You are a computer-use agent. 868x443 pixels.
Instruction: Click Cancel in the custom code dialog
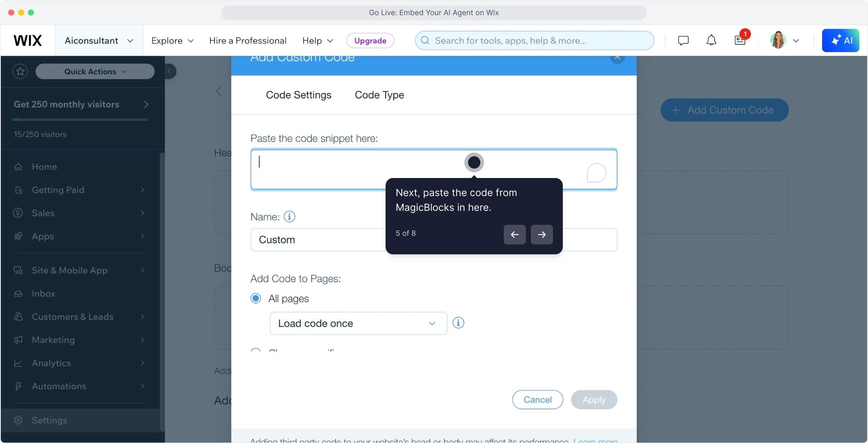coord(537,400)
